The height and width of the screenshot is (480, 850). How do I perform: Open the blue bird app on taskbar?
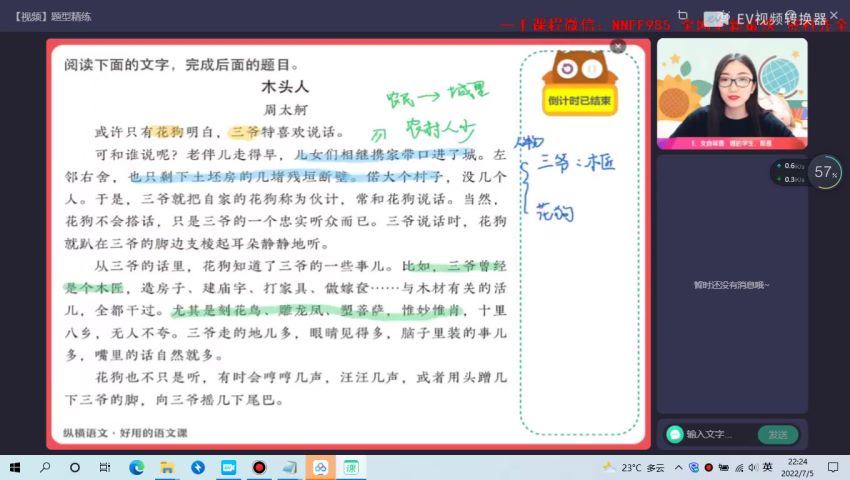click(198, 468)
